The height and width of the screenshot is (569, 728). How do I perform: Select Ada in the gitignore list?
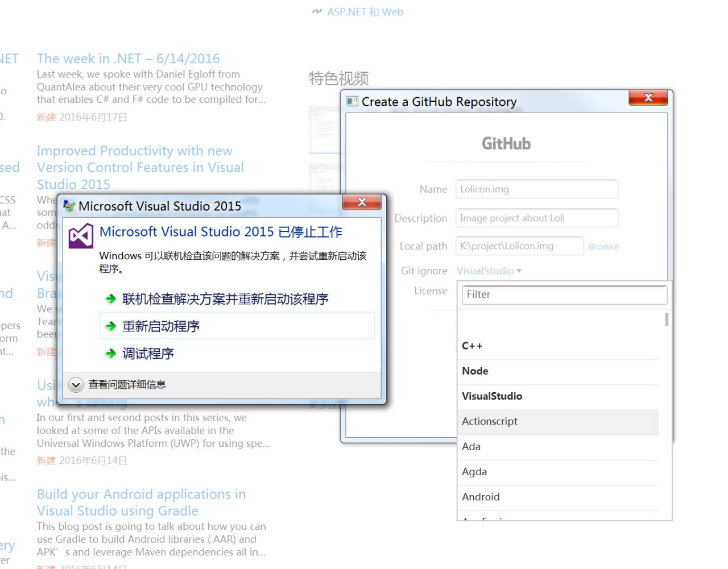558,447
